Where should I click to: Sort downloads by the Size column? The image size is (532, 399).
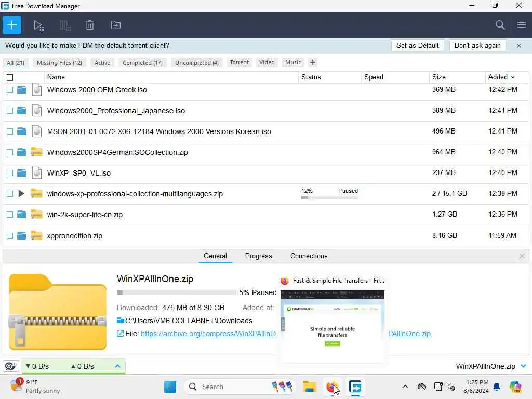point(438,77)
